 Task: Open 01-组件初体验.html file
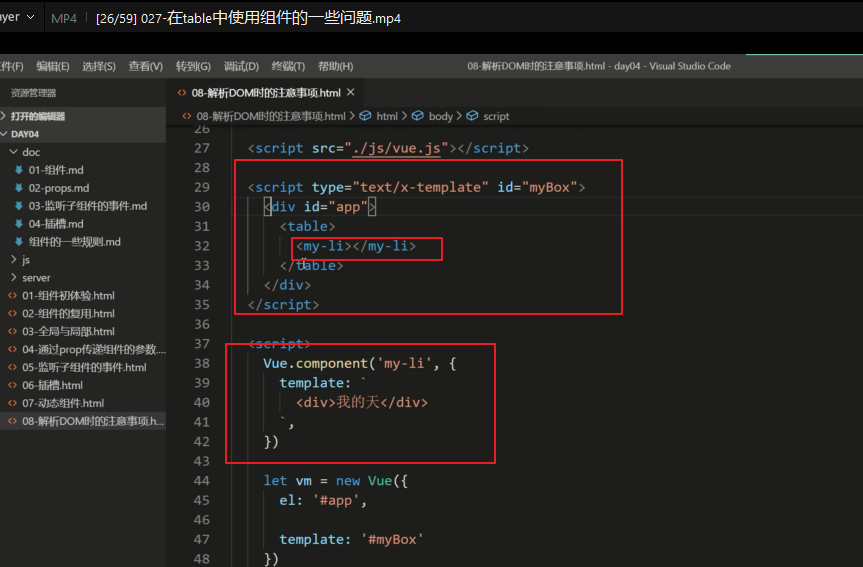68,296
